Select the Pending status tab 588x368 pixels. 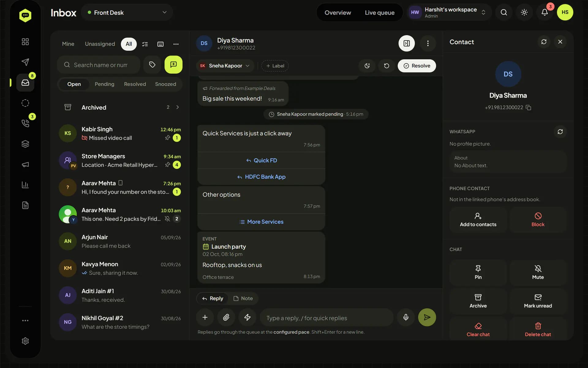[x=104, y=84]
